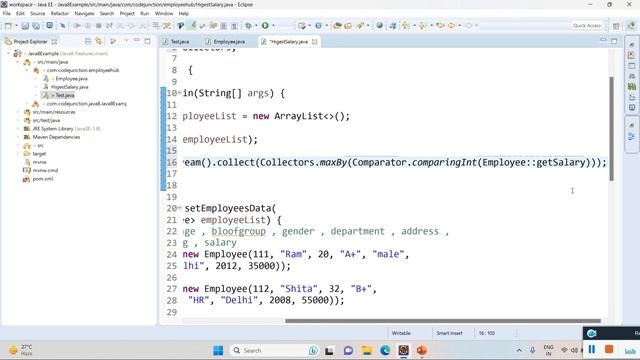This screenshot has height=360, width=640.
Task: Click the editor horizontal scrollbar thumb
Action: 443,321
